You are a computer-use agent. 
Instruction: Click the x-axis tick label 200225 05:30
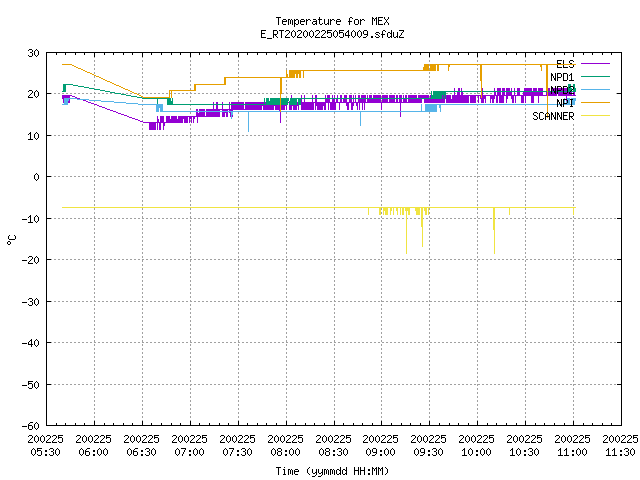[x=46, y=446]
